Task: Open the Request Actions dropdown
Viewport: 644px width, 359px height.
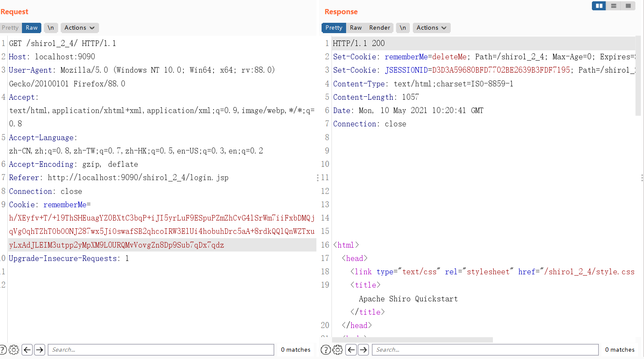Action: tap(80, 28)
